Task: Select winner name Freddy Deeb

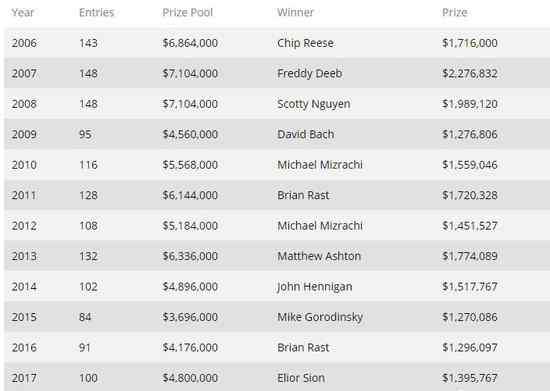Action: pyautogui.click(x=309, y=74)
